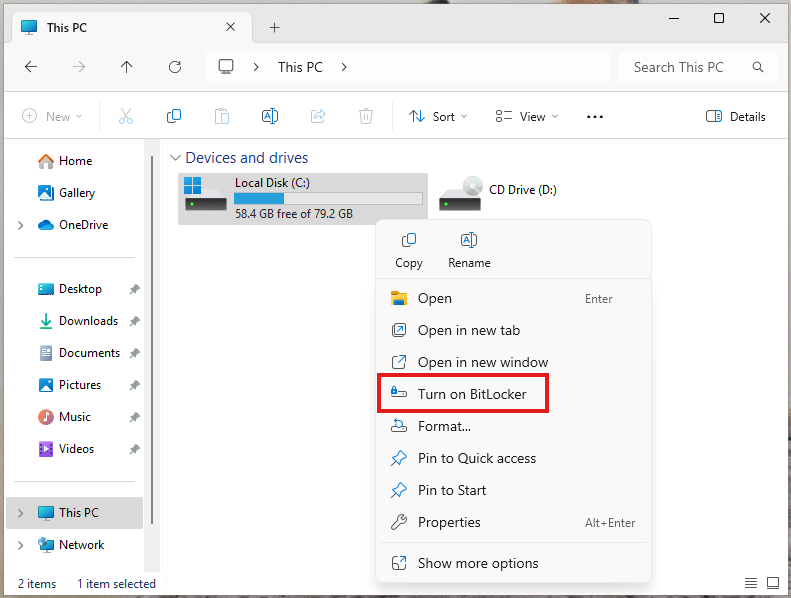Switch to large thumbnails view in status bar

[x=772, y=583]
